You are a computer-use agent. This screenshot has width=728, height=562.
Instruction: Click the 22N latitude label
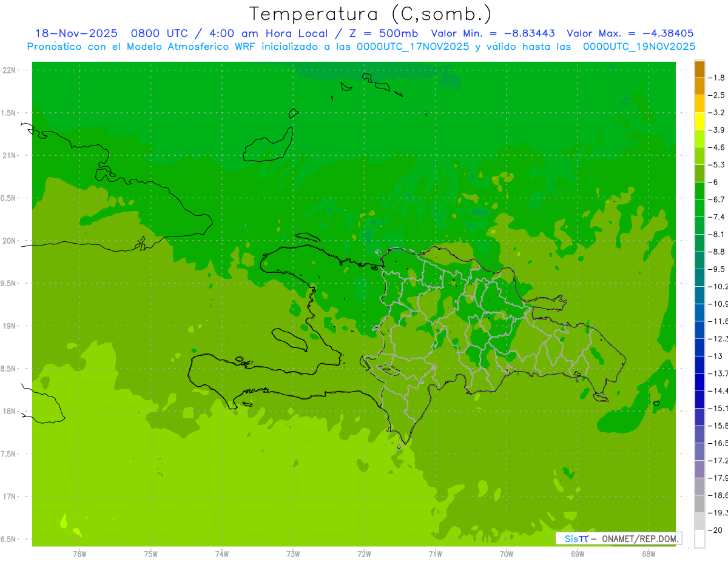tap(9, 70)
